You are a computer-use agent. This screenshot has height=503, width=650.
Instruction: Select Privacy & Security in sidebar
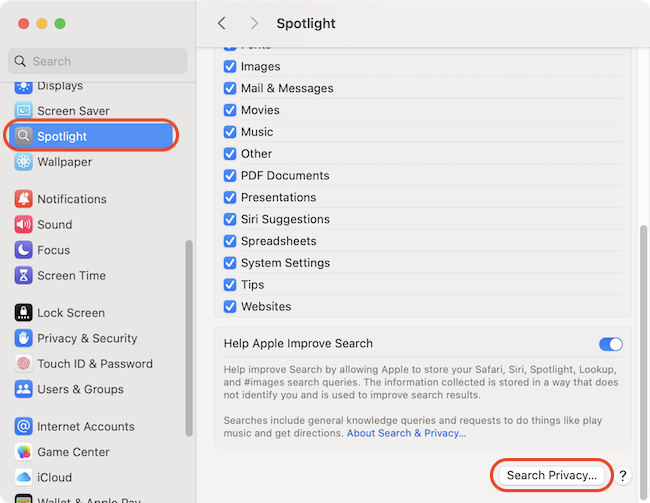click(x=87, y=338)
